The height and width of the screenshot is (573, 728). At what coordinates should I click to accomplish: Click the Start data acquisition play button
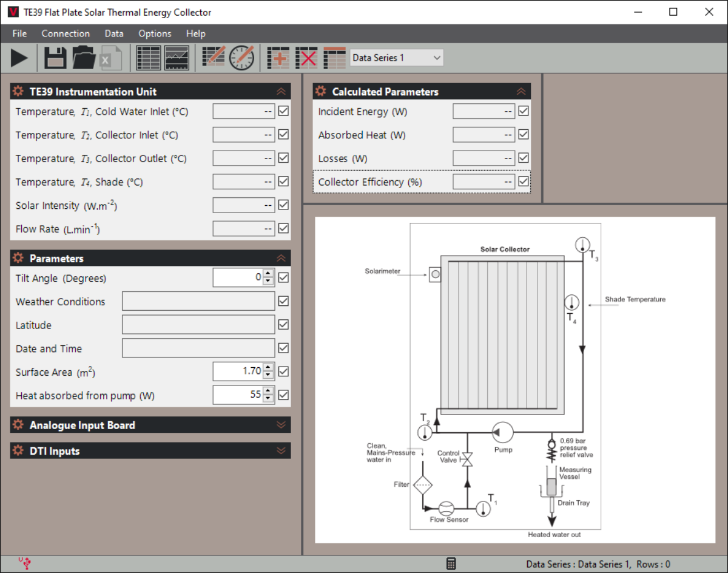pyautogui.click(x=19, y=58)
